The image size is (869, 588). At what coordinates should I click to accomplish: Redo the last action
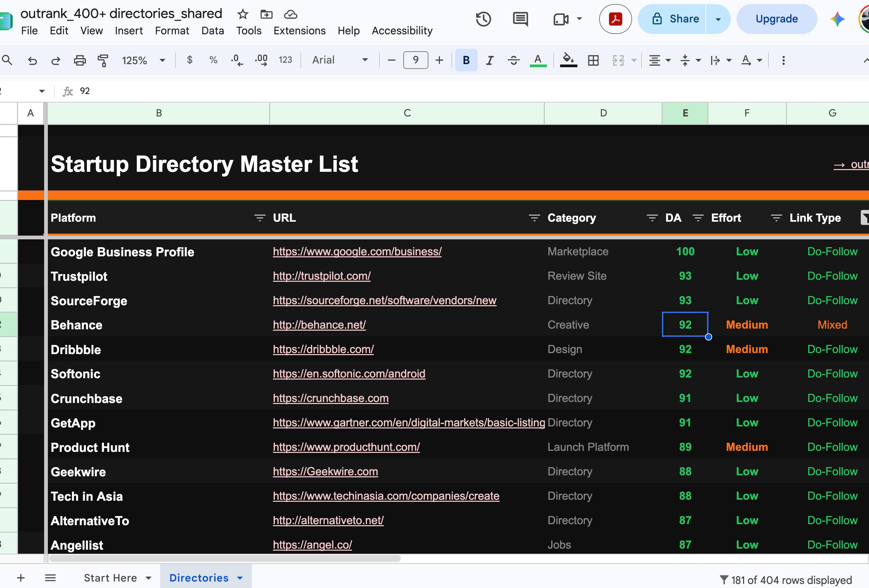point(56,60)
